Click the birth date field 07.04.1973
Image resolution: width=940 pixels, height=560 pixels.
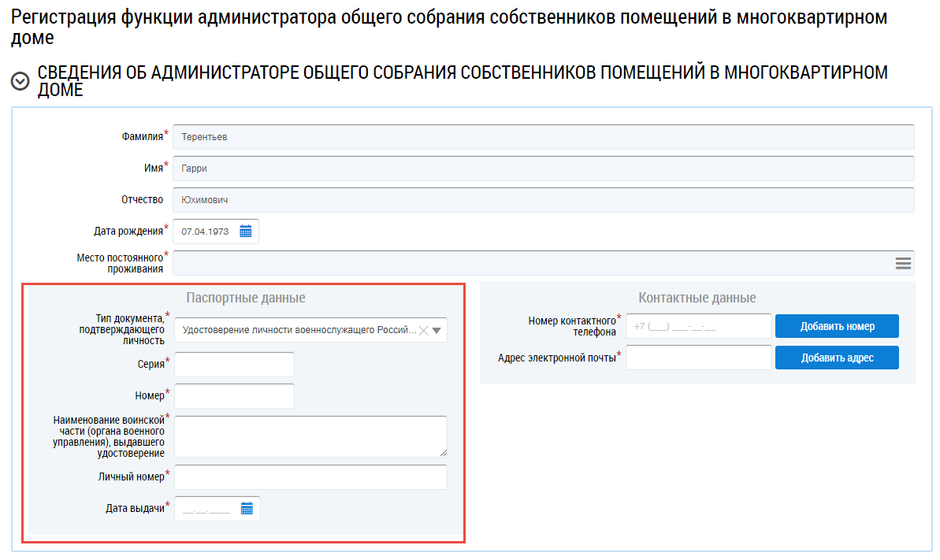205,232
